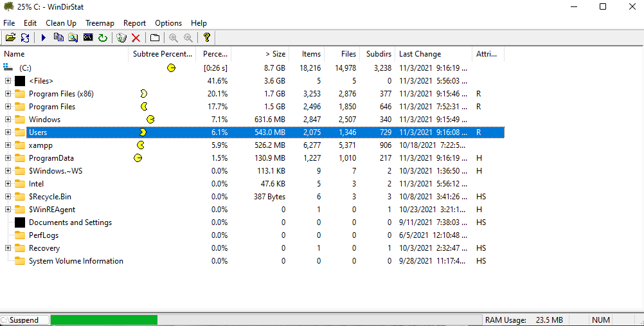This screenshot has width=644, height=326.
Task: Click the Subtree Percentage column header
Action: (162, 54)
